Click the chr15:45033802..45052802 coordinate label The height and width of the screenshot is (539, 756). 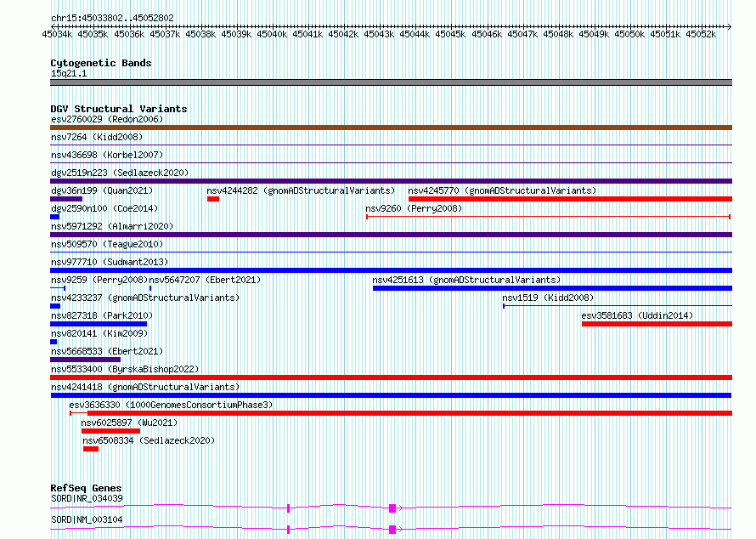pos(112,18)
